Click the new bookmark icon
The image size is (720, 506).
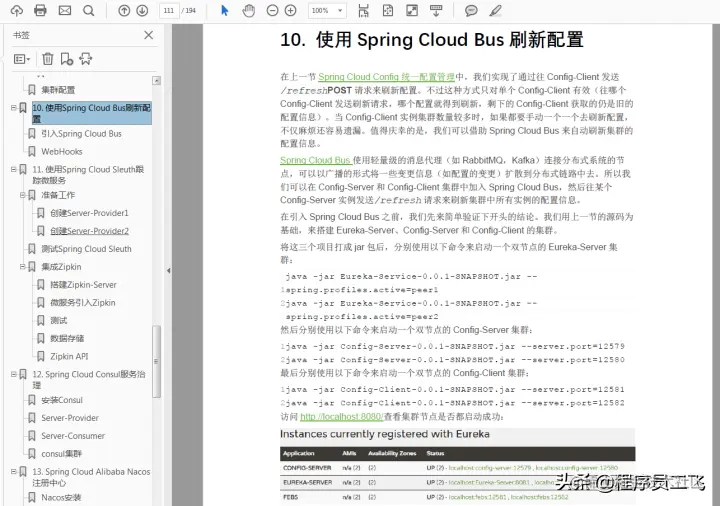[67, 59]
